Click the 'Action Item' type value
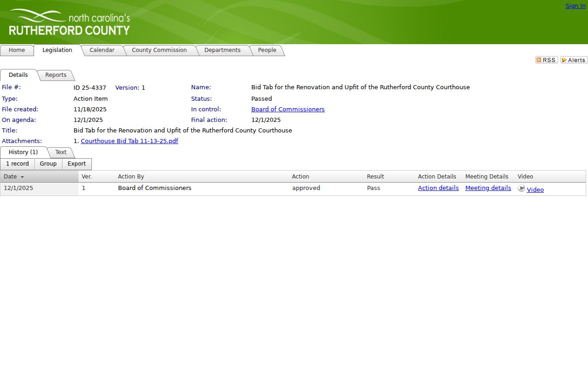 [90, 99]
